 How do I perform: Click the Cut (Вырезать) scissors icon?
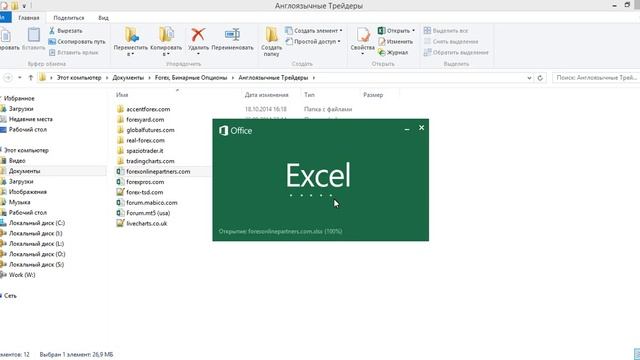[x=52, y=31]
